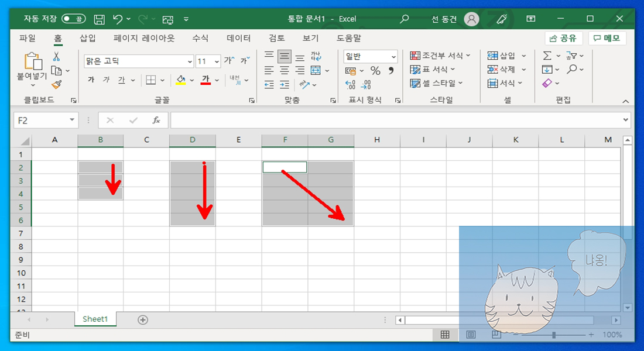The height and width of the screenshot is (351, 644).
Task: Apply comma style
Action: (x=391, y=71)
